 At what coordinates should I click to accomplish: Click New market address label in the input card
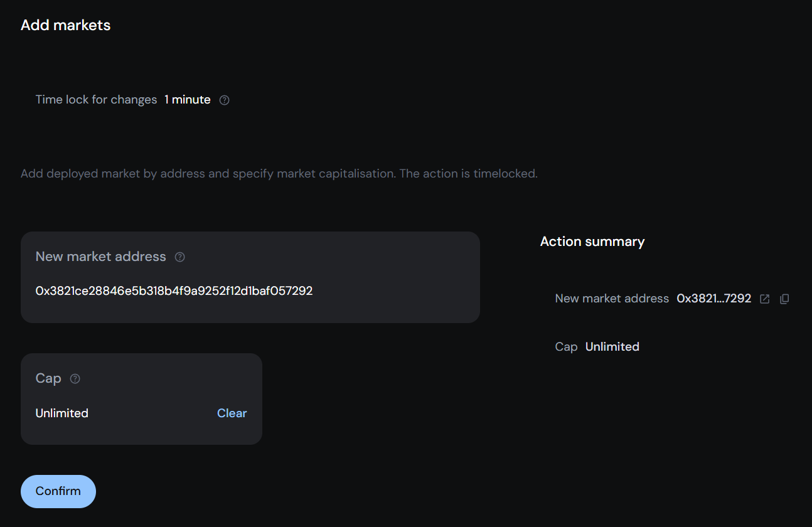point(100,257)
